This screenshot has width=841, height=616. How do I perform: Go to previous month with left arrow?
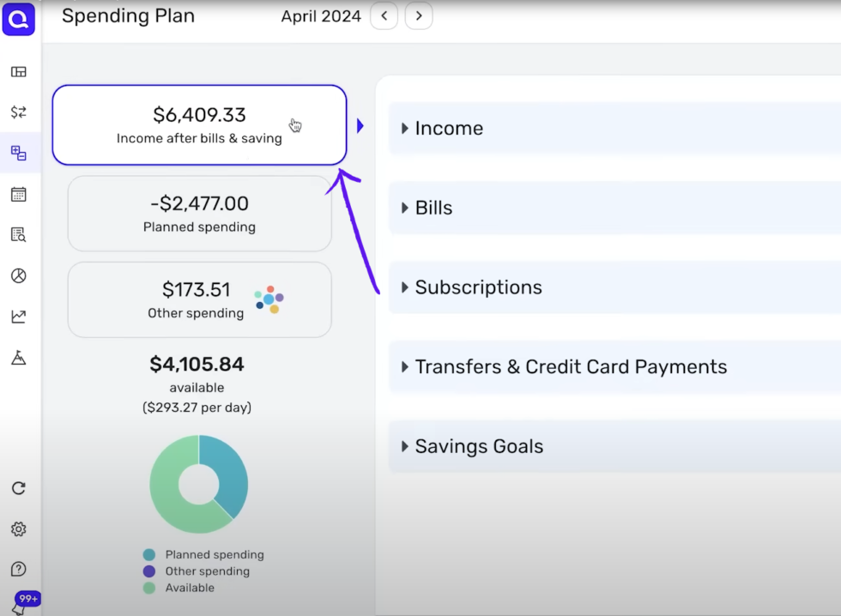(x=384, y=15)
